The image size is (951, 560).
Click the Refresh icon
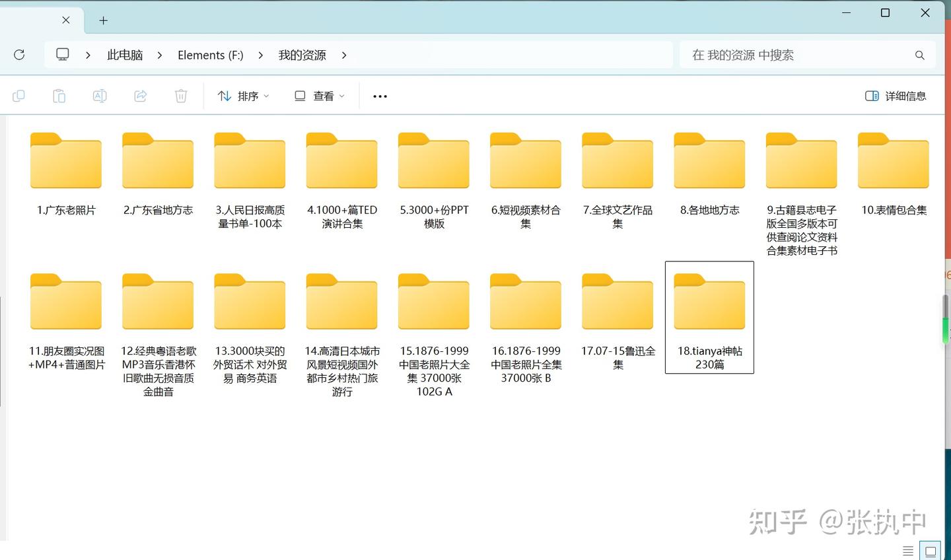tap(19, 55)
